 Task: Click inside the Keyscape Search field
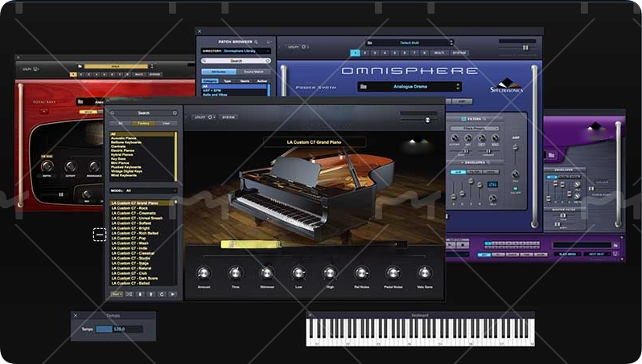coord(143,112)
